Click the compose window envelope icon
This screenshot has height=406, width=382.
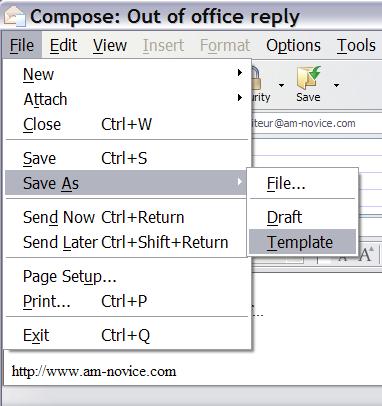click(15, 16)
